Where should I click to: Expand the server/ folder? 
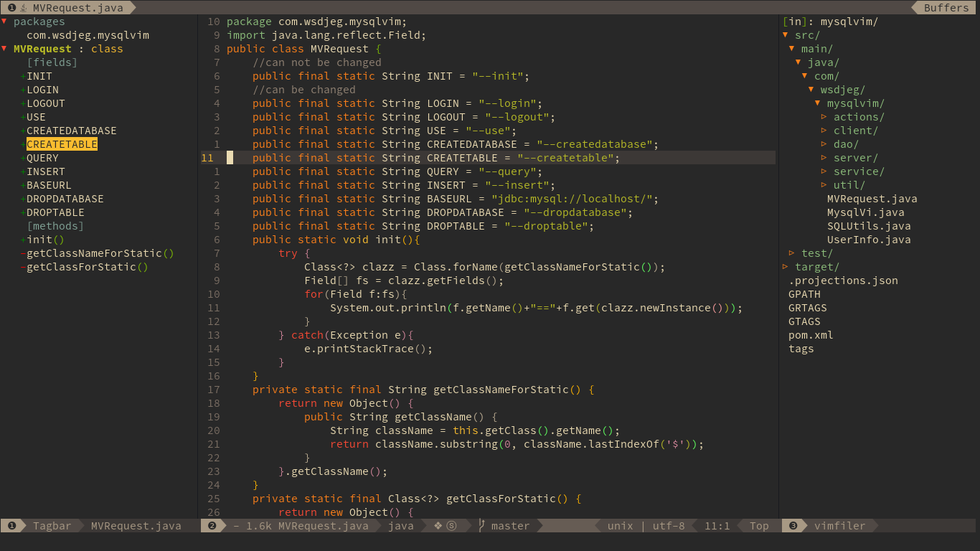824,158
